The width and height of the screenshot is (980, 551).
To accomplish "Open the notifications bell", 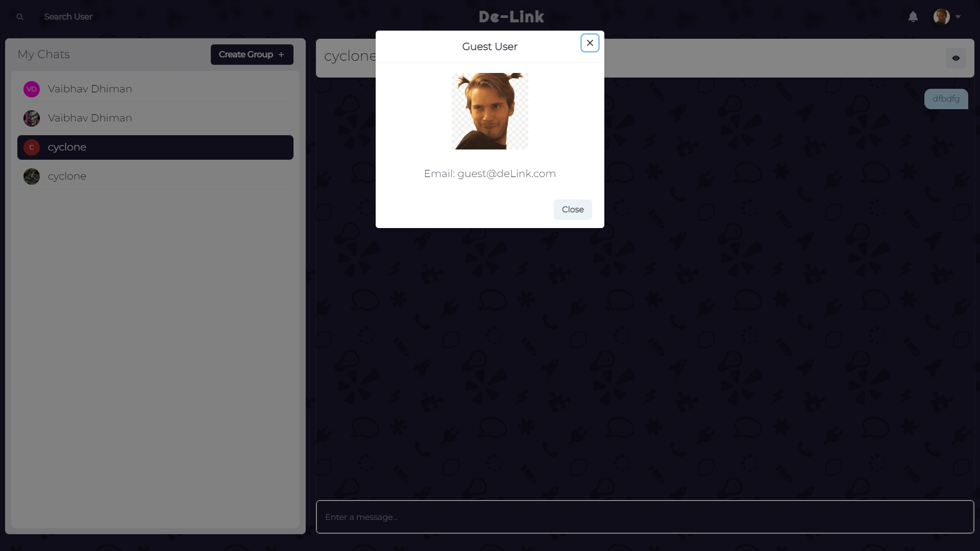I will pyautogui.click(x=913, y=17).
